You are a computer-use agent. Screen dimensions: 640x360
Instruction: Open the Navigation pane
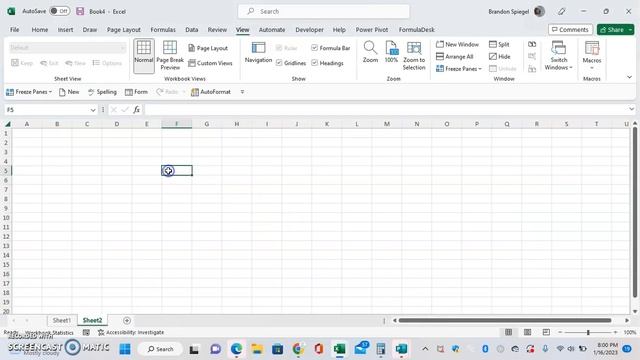coord(258,52)
